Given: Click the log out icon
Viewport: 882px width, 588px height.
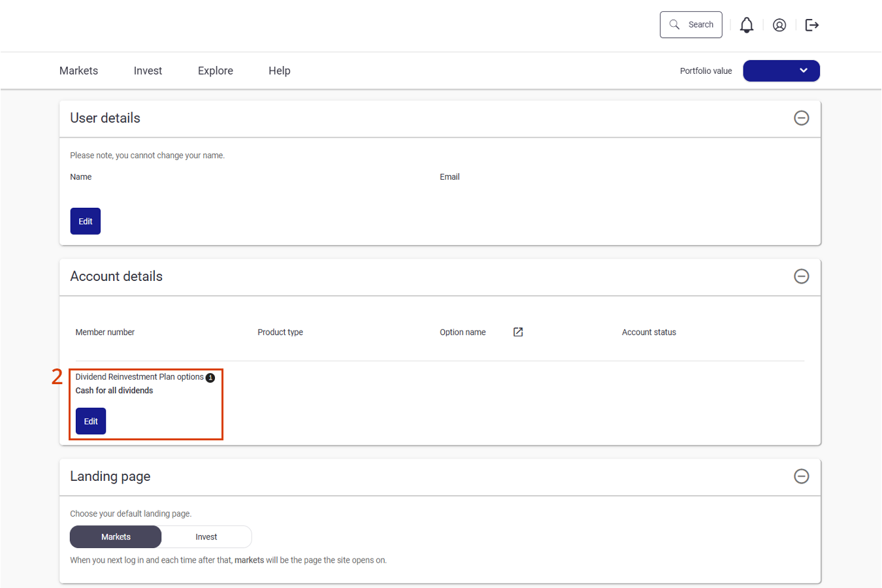Looking at the screenshot, I should pos(812,25).
